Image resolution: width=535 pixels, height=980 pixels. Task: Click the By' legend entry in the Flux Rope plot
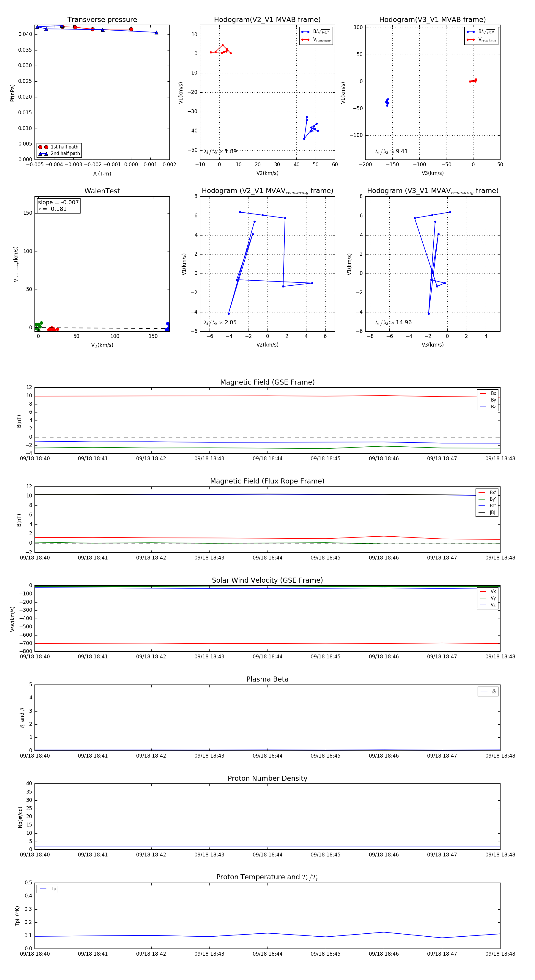pyautogui.click(x=487, y=499)
